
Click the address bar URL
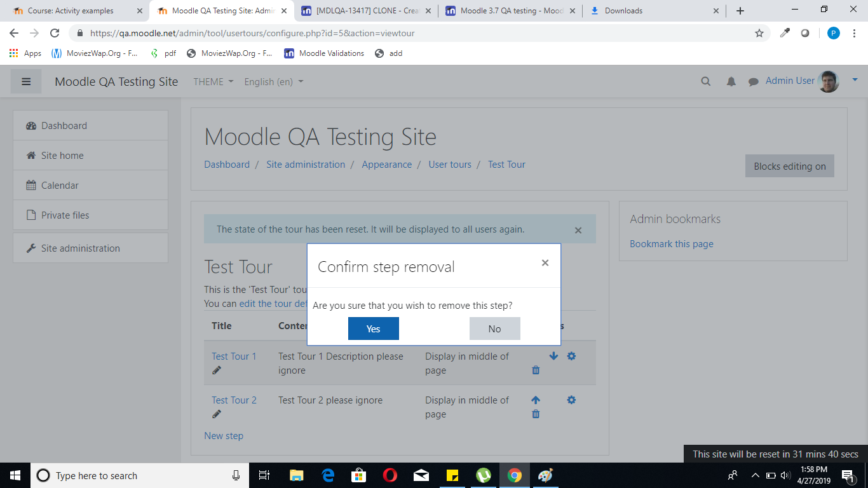252,33
